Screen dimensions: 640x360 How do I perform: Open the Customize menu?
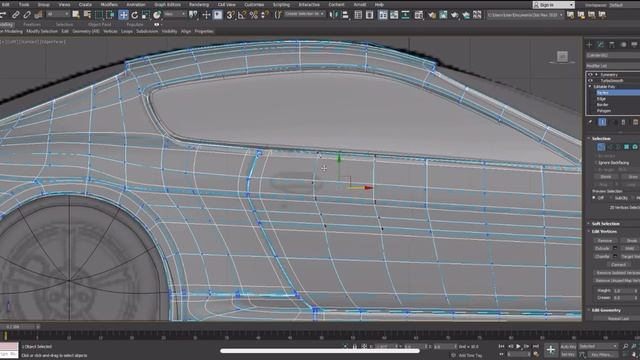pyautogui.click(x=254, y=4)
